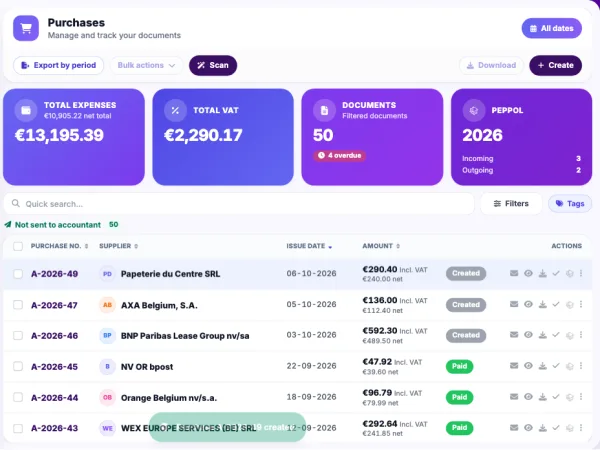This screenshot has height=450, width=600.
Task: Click Peppol cube icon for A-2026-46
Action: coord(569,336)
